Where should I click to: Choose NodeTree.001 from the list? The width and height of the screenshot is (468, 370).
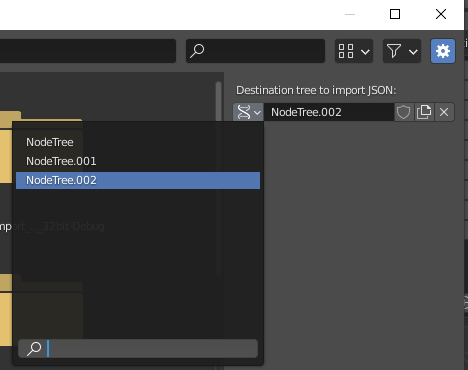pyautogui.click(x=138, y=161)
